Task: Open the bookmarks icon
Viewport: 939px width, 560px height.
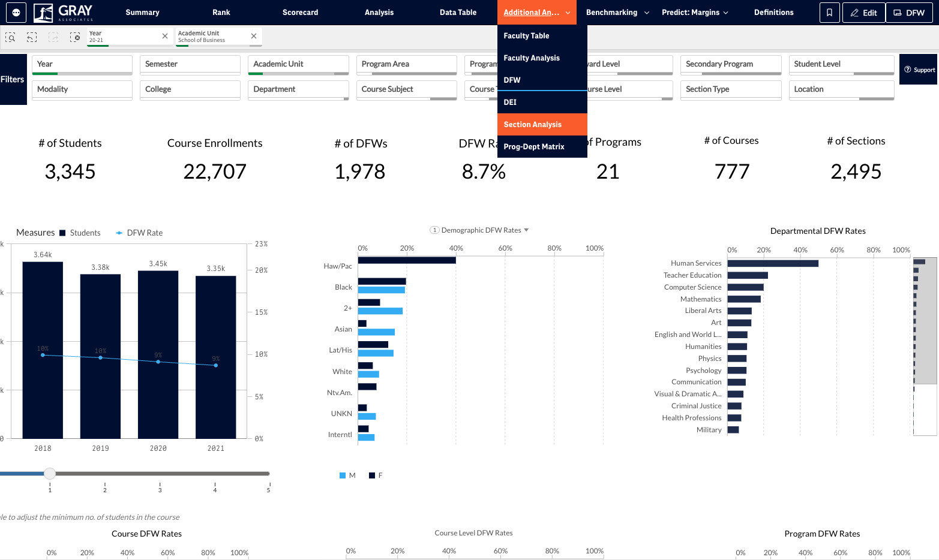Action: coord(829,13)
